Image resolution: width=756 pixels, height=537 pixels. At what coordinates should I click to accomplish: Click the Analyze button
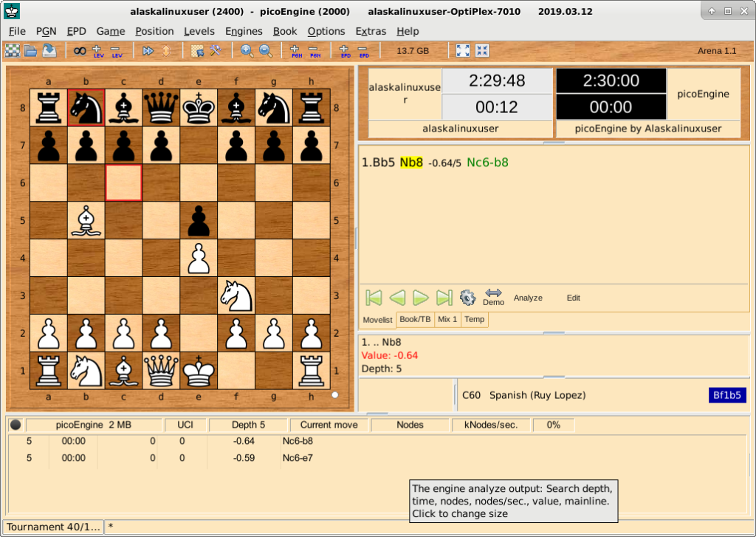pyautogui.click(x=528, y=298)
